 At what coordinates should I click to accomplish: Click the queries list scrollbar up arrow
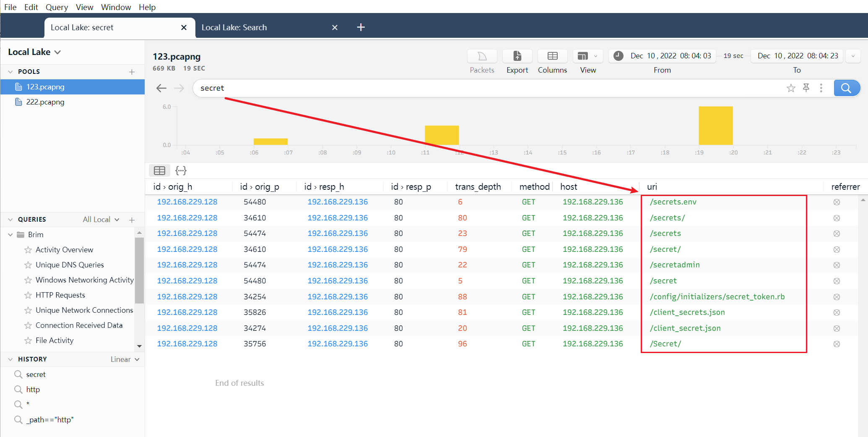[x=139, y=232]
